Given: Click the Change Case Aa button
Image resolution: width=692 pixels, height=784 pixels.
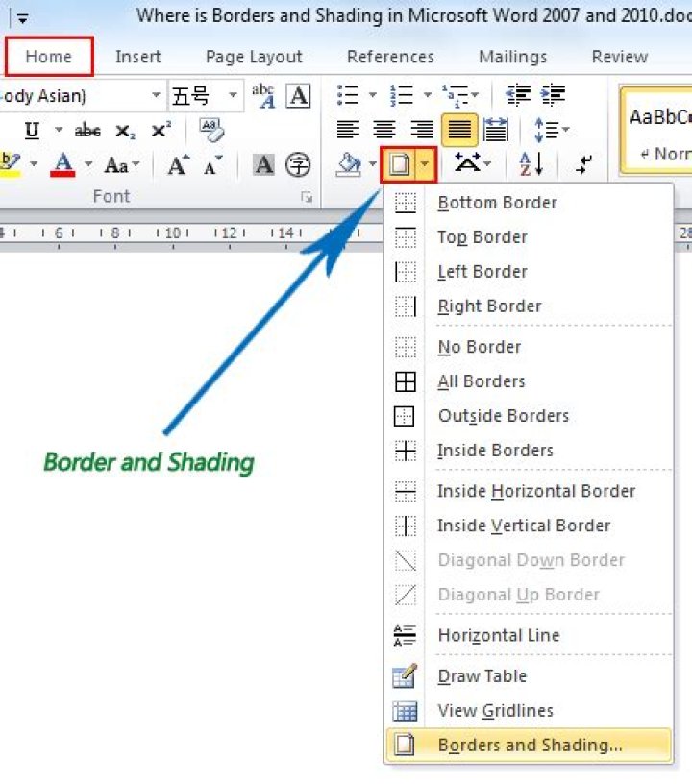Looking at the screenshot, I should 116,165.
